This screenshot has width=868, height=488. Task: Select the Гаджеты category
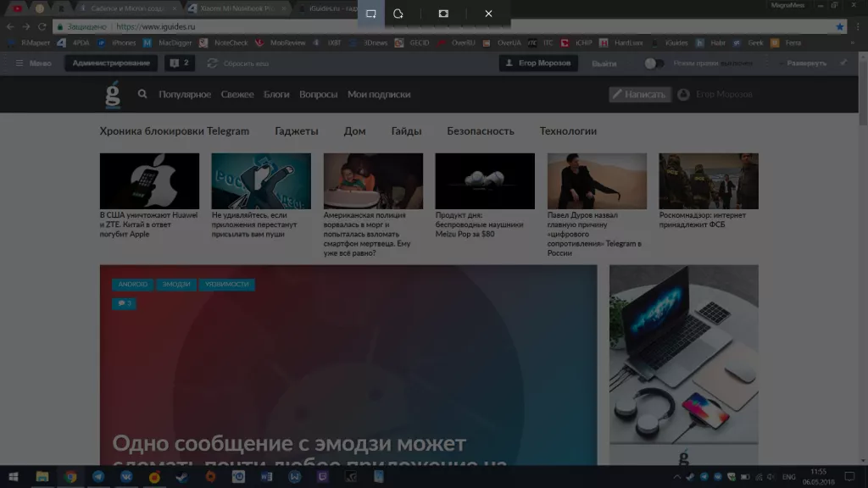(297, 131)
